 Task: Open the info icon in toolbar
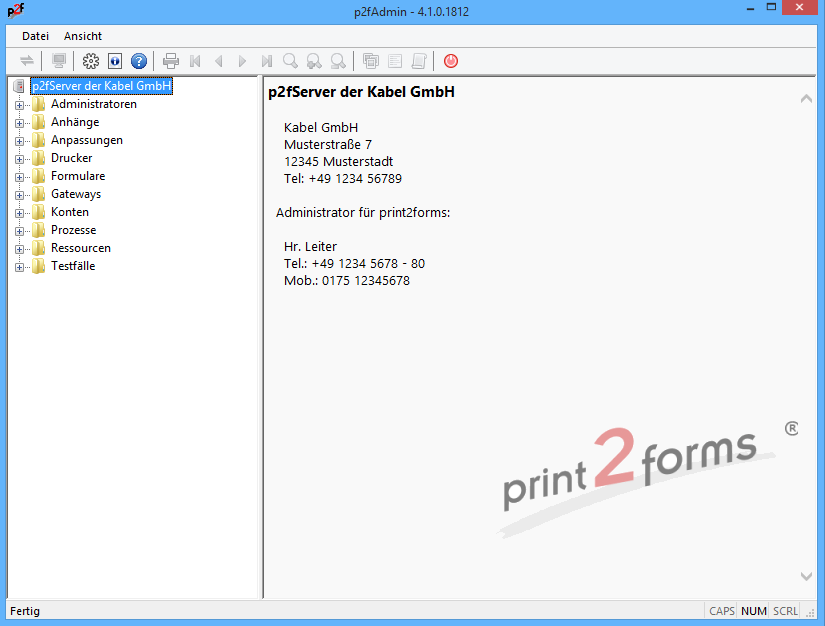(114, 61)
